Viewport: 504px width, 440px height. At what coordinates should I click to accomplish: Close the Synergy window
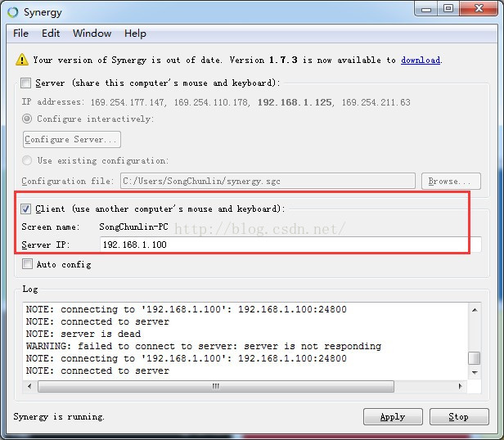click(479, 9)
